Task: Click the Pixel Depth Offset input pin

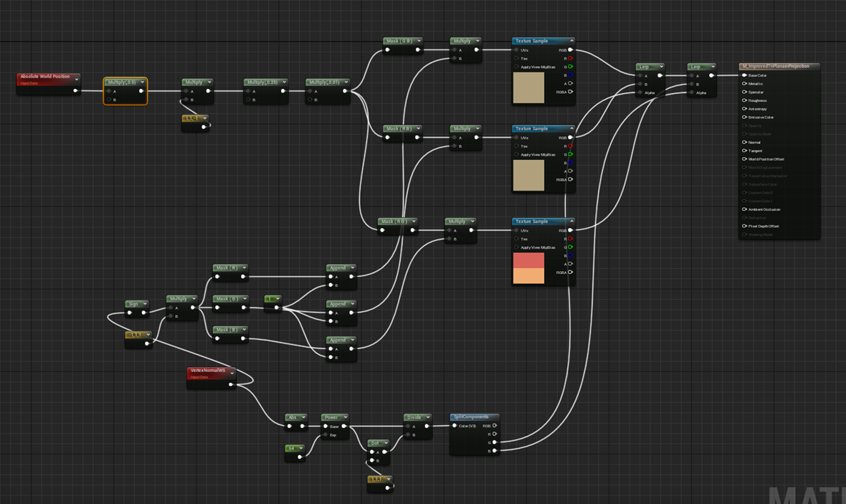Action: (x=745, y=226)
